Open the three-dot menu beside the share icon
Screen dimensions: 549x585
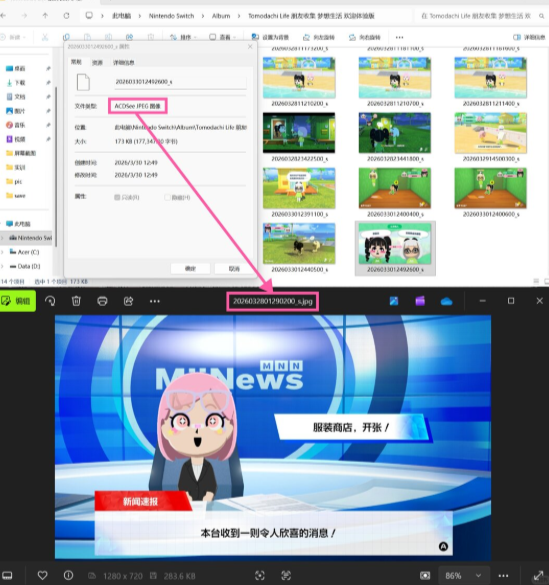point(154,301)
